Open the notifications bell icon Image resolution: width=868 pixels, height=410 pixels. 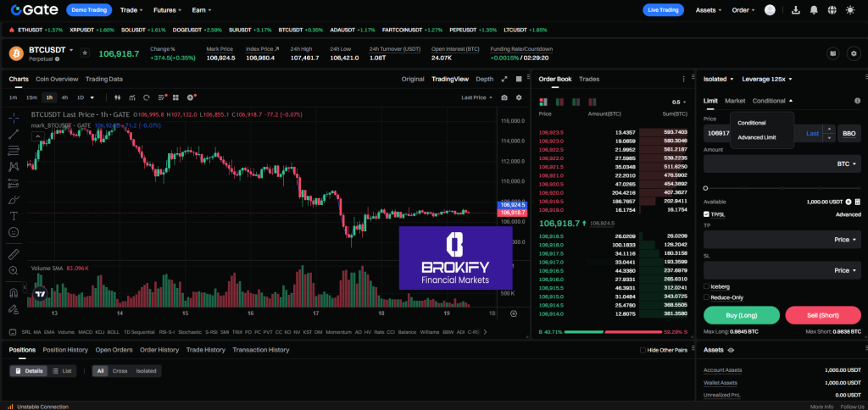click(x=814, y=10)
